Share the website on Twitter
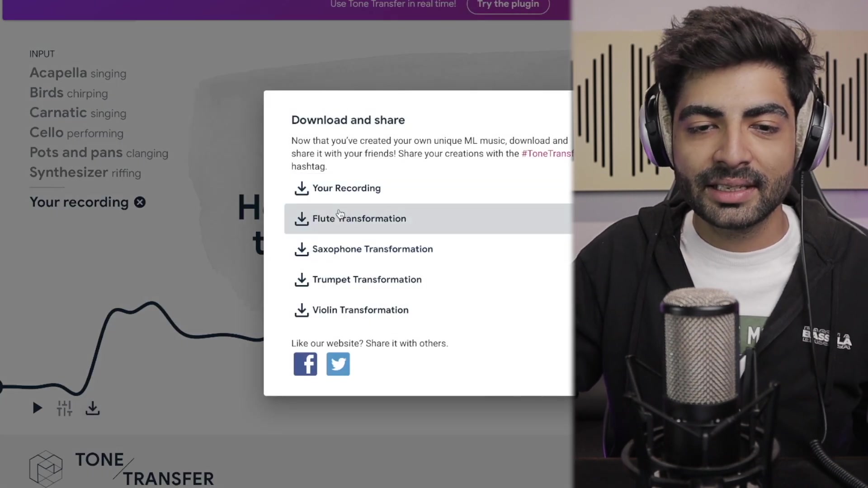The width and height of the screenshot is (868, 488). click(338, 364)
